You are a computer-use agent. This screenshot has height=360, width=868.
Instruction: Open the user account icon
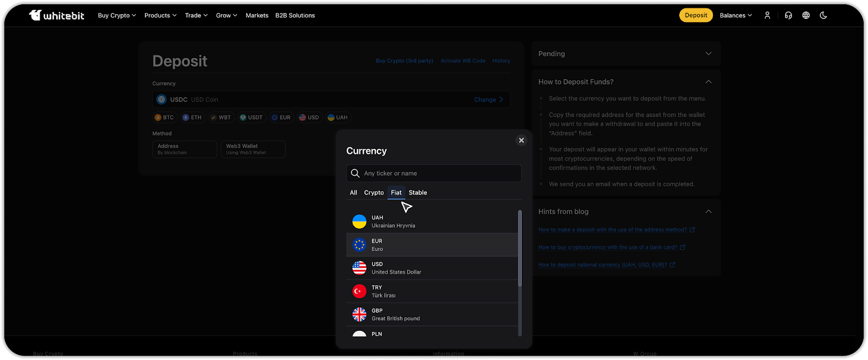(x=767, y=15)
